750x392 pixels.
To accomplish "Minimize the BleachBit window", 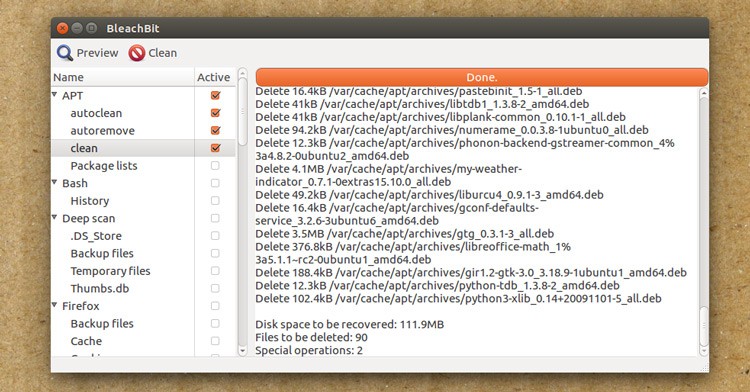I will click(x=77, y=28).
